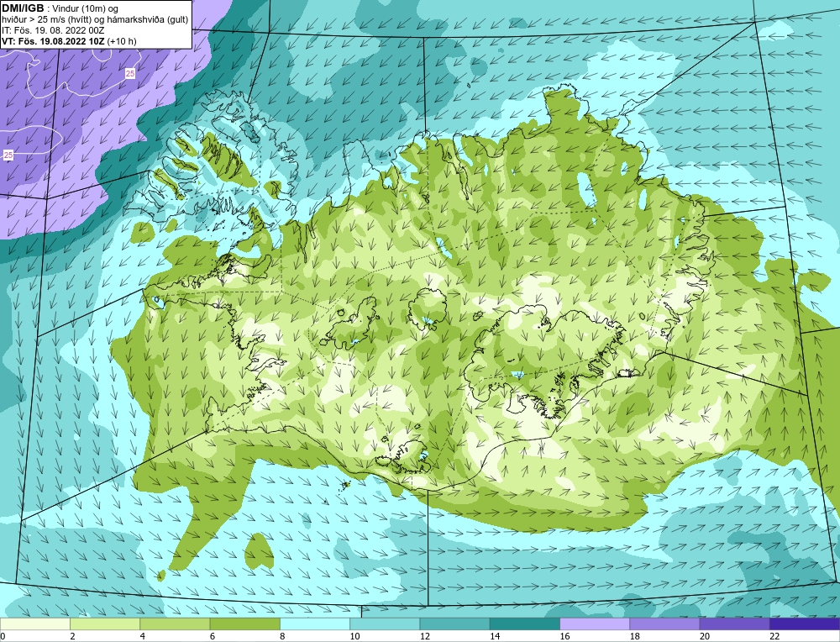The image size is (840, 642).
Task: Click the legend scale number "4"
Action: pyautogui.click(x=142, y=636)
